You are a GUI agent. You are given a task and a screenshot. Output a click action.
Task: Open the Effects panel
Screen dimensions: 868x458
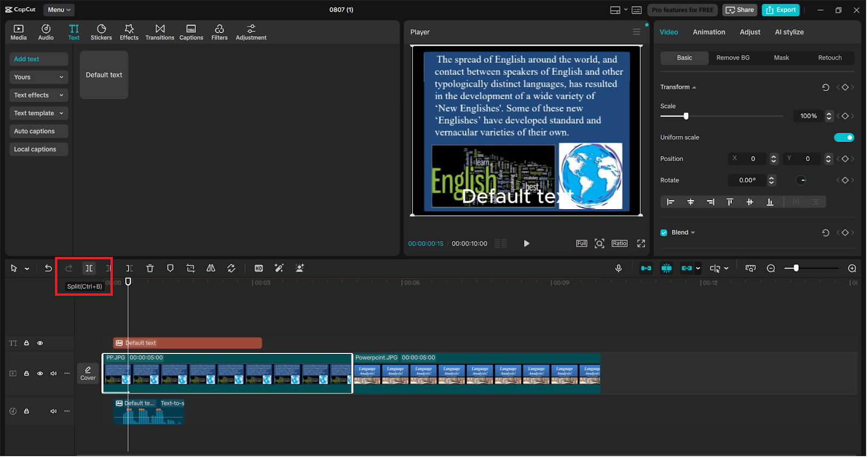point(129,32)
